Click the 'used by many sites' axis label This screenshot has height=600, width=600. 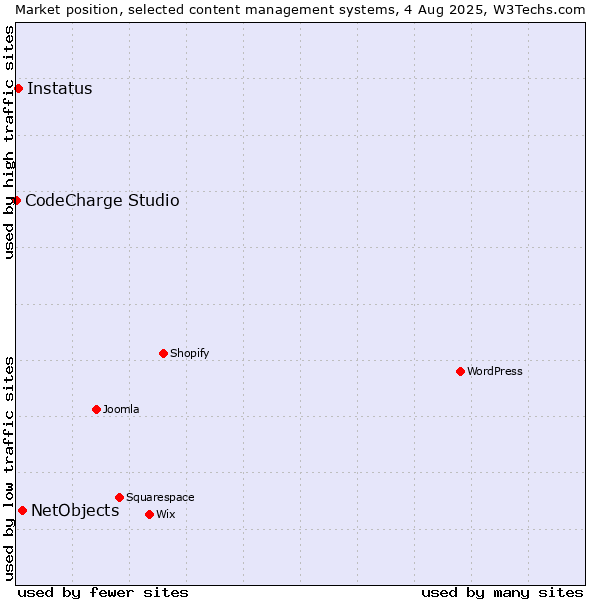coord(502,593)
